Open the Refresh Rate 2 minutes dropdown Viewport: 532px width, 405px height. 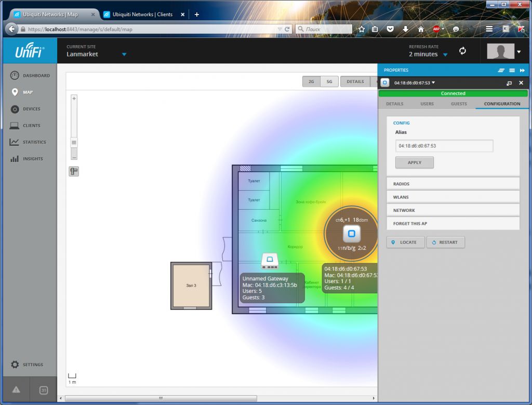(445, 55)
